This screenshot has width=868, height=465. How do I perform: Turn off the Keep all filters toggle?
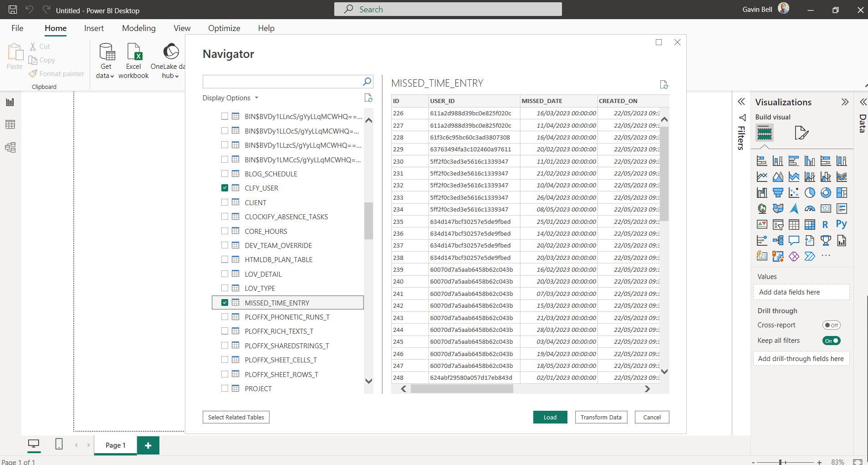point(831,340)
